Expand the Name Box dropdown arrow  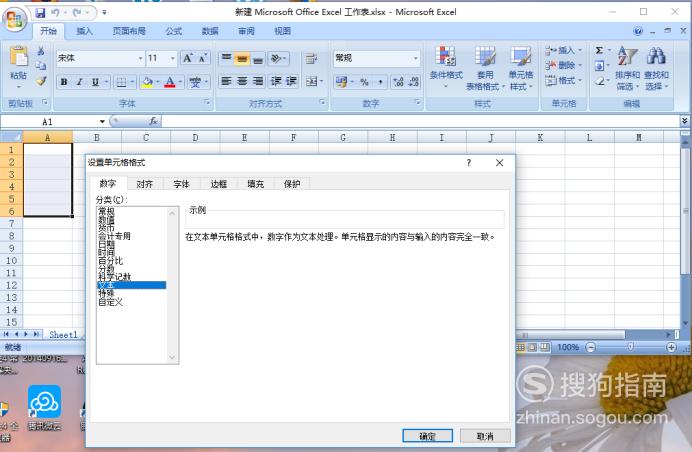(102, 121)
